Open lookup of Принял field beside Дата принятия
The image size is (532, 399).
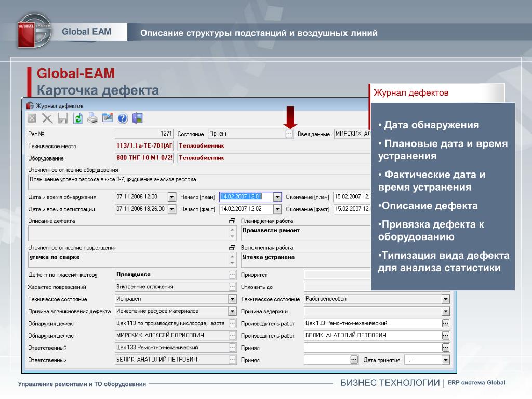click(x=354, y=360)
